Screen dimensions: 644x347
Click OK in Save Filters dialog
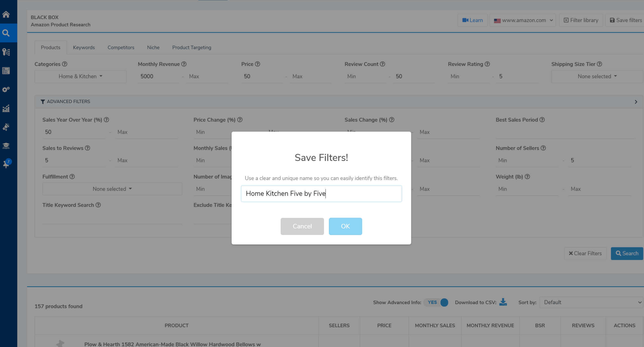click(x=345, y=226)
